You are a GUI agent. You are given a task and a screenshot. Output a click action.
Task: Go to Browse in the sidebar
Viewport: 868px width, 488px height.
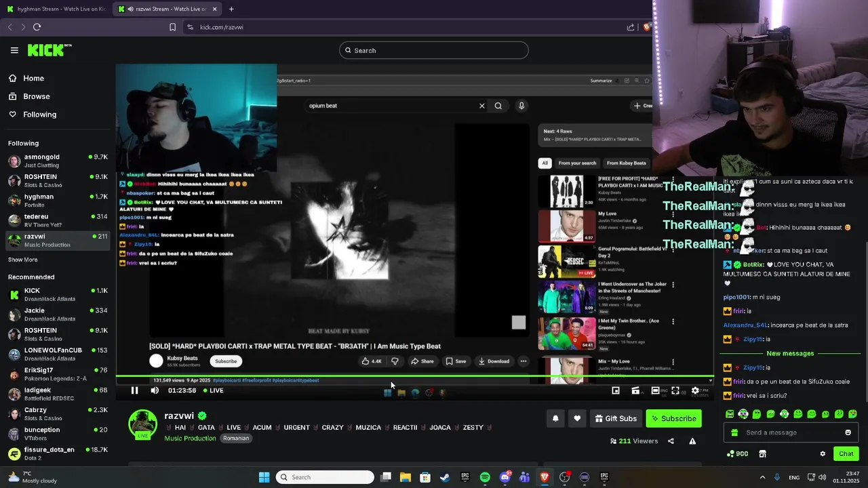36,96
